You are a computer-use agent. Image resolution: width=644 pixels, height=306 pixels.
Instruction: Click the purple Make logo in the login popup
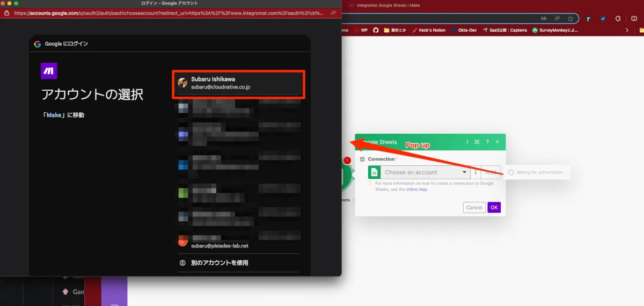pyautogui.click(x=49, y=71)
